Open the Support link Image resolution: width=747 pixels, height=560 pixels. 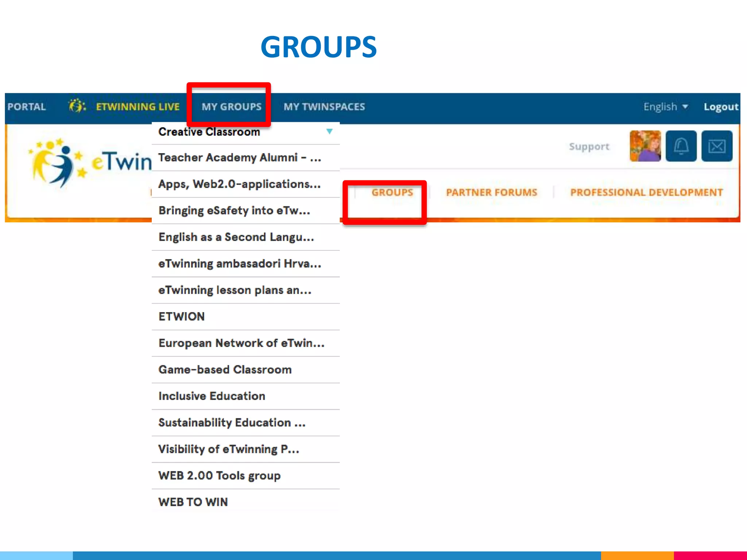[x=589, y=147]
